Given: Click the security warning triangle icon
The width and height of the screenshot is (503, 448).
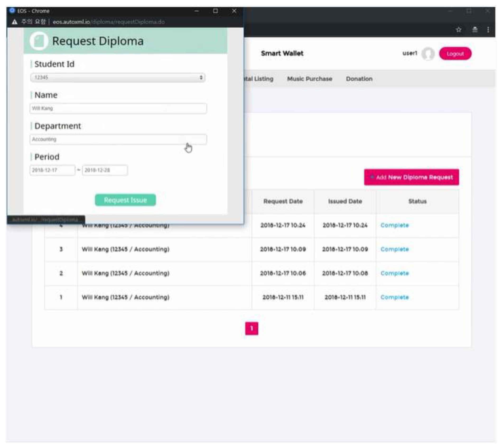Looking at the screenshot, I should click(14, 22).
